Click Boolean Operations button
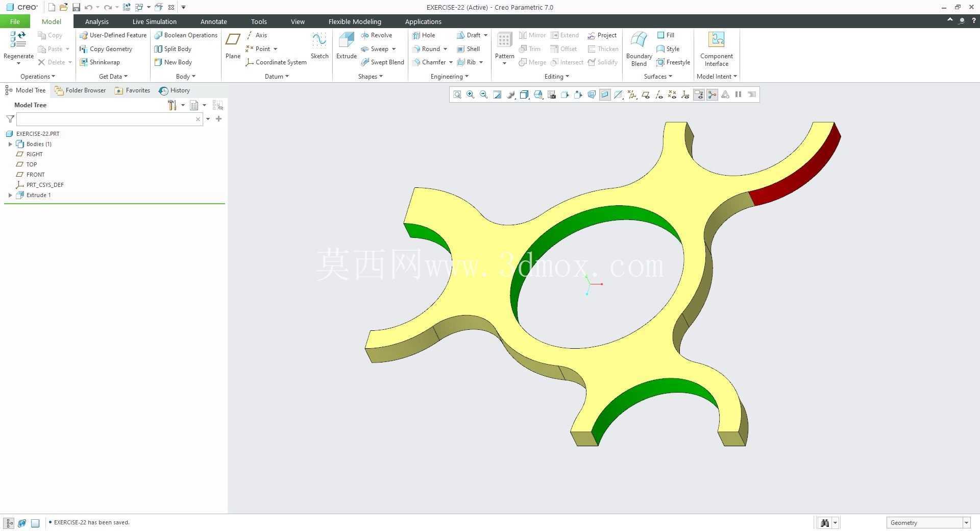 point(186,35)
